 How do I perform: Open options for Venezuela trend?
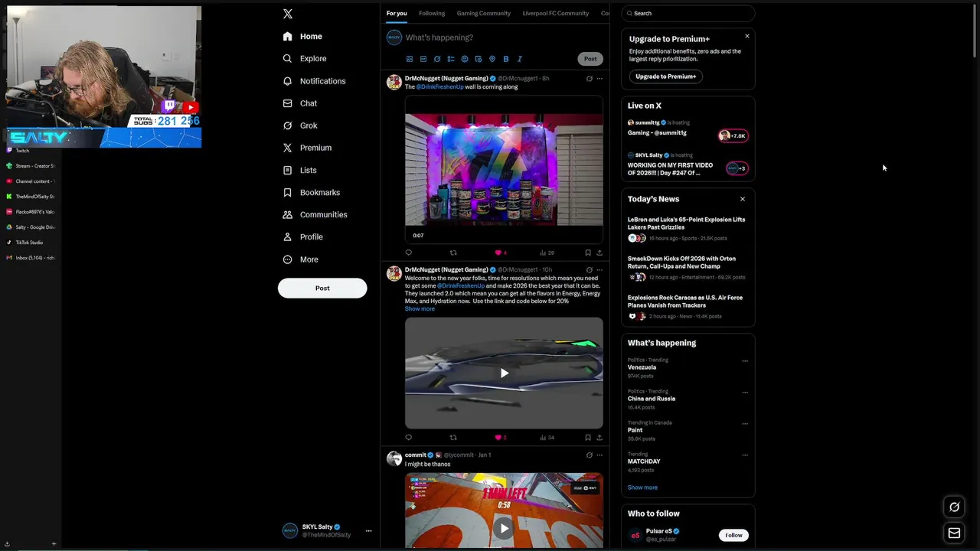point(745,360)
